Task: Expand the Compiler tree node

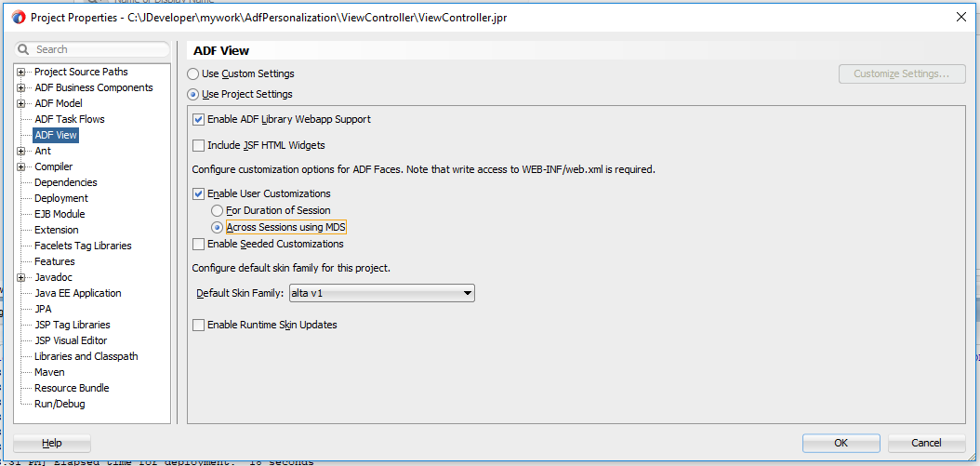Action: [x=21, y=167]
